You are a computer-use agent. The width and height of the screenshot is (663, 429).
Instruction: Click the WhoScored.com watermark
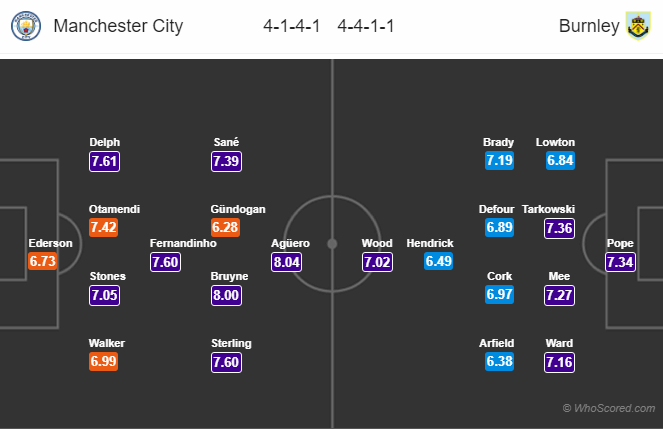(x=607, y=408)
